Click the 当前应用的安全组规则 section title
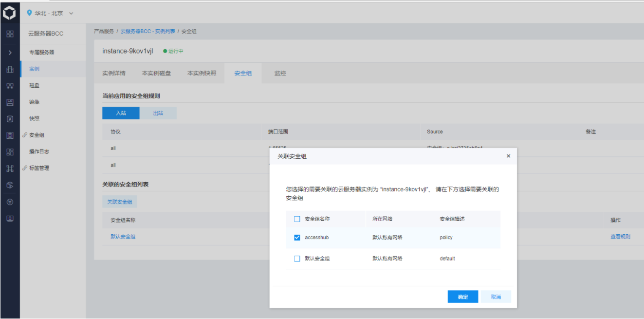Viewport: 644px width, 319px height. 131,96
